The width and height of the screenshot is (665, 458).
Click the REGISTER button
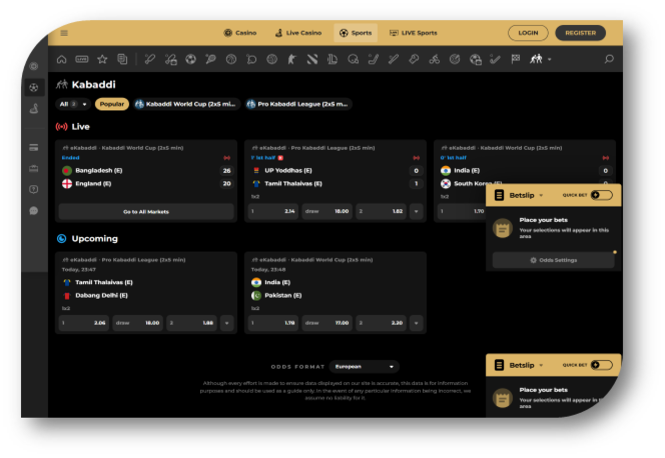[580, 33]
